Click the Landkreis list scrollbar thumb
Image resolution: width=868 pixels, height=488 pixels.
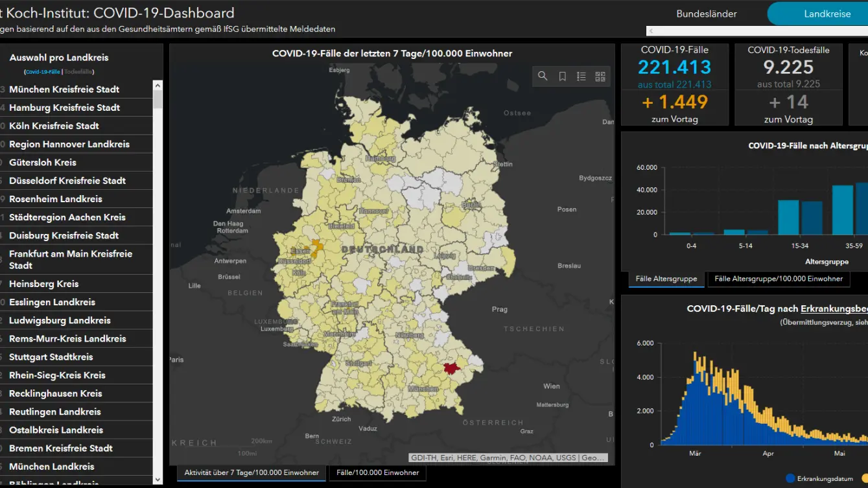[x=158, y=100]
